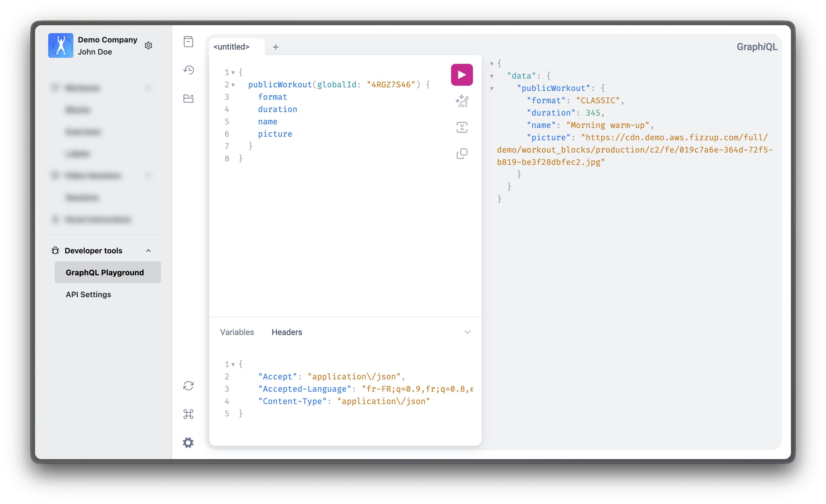Click the GraphiQL logo text
Viewport: 826px width, 504px height.
[x=757, y=47]
